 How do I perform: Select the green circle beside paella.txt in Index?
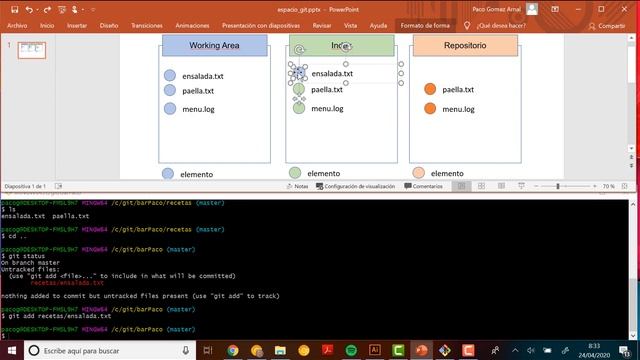299,89
